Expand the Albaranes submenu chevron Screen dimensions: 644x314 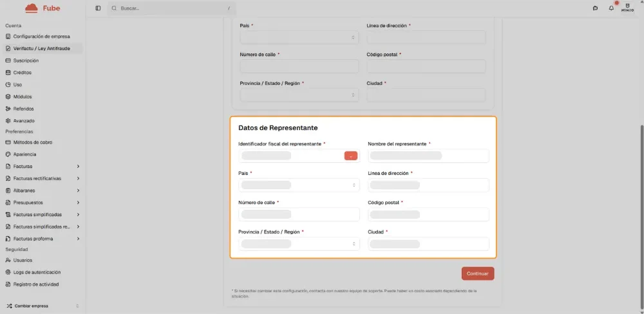78,190
